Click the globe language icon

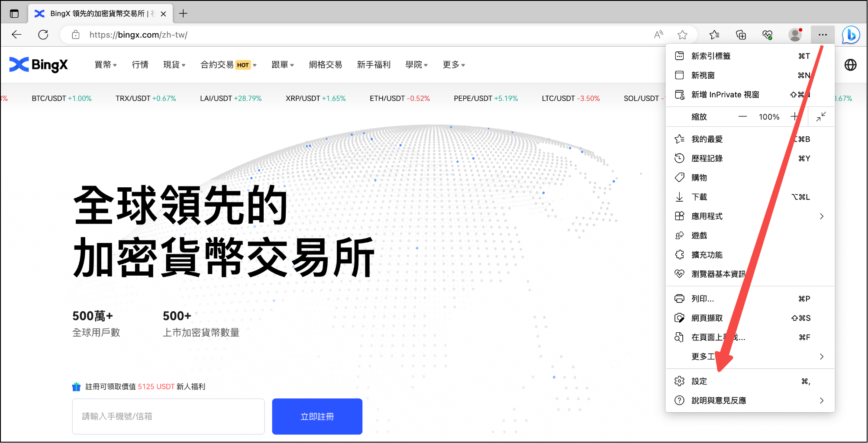[850, 65]
